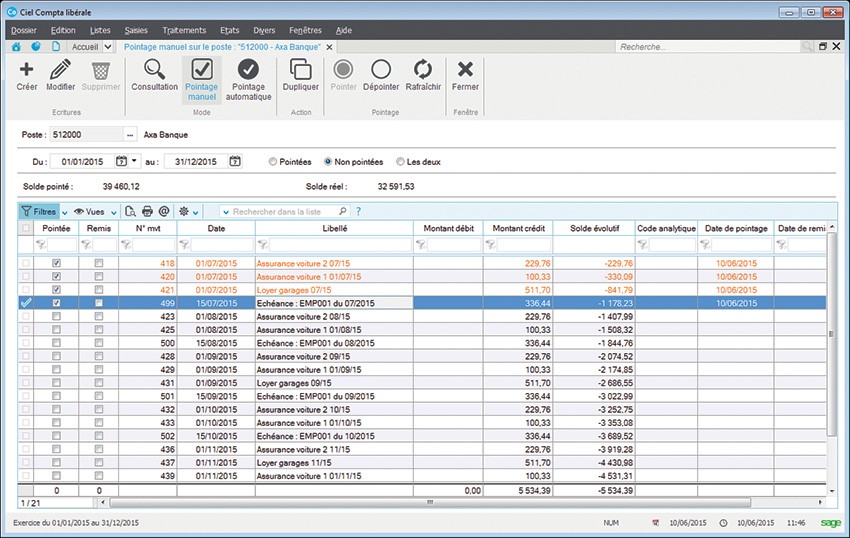Click the Vues button
This screenshot has height=538, width=850.
tap(89, 212)
